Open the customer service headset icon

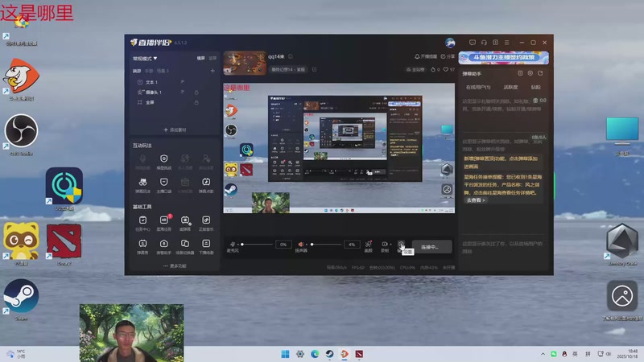[x=484, y=43]
